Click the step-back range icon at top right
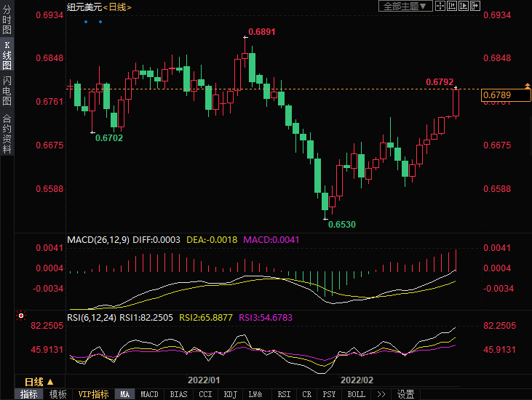Viewport: 532px width, 400px height. pos(453,6)
